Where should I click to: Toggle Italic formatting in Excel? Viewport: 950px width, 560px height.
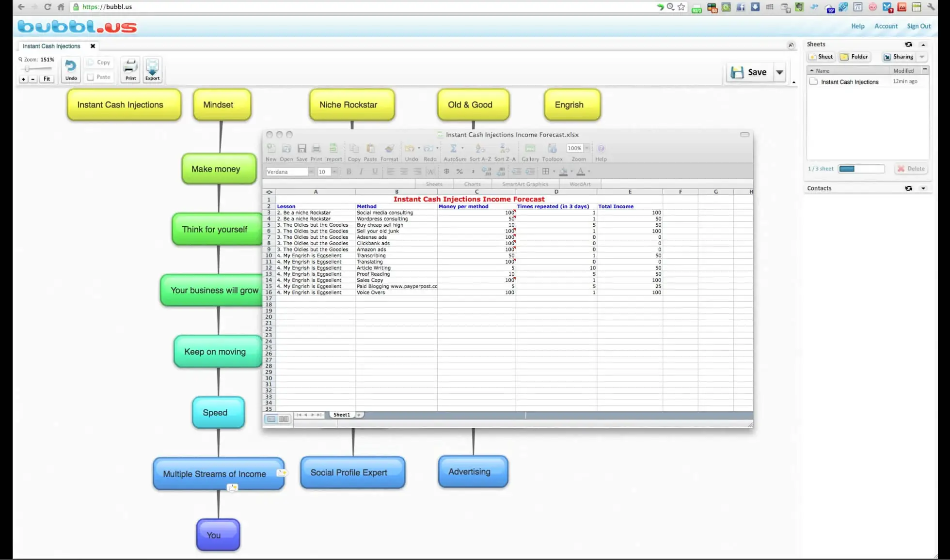(361, 171)
